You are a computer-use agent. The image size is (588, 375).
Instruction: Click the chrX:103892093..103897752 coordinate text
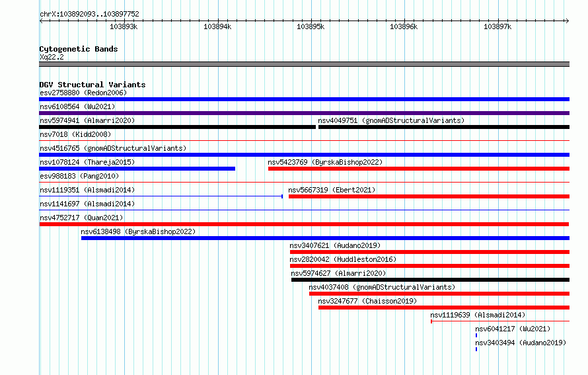click(89, 14)
